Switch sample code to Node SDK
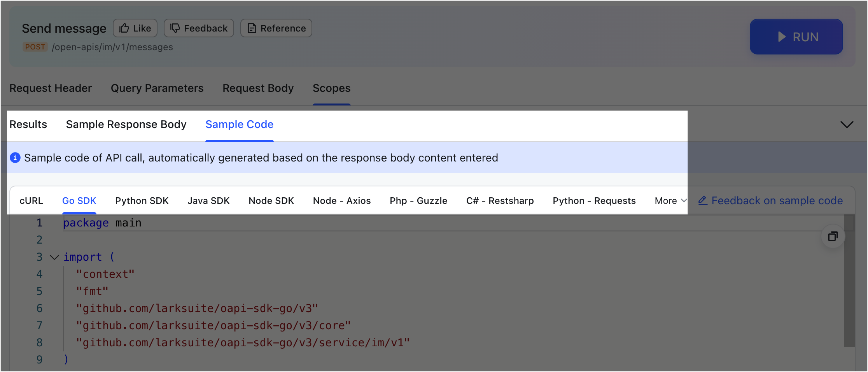This screenshot has width=868, height=372. 271,201
